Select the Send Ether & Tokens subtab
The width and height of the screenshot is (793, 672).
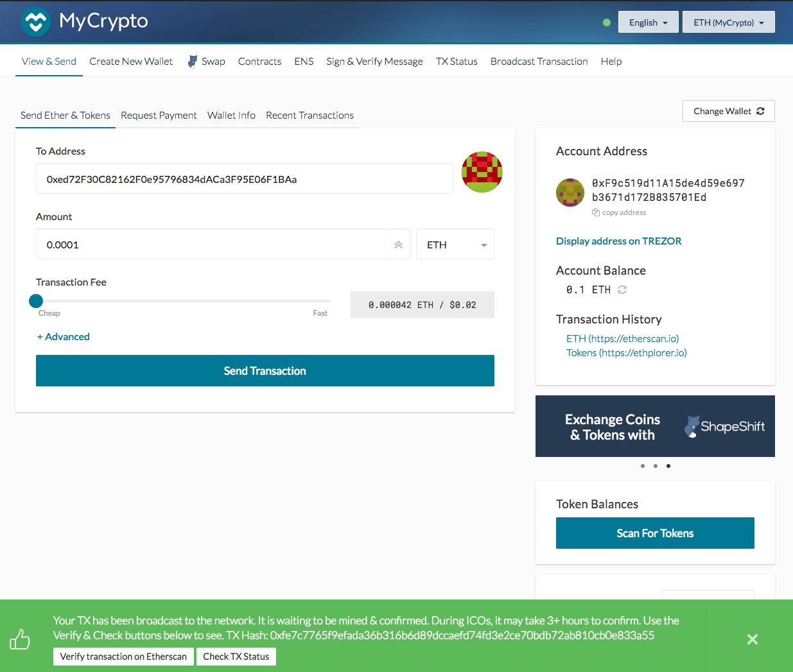click(x=65, y=116)
